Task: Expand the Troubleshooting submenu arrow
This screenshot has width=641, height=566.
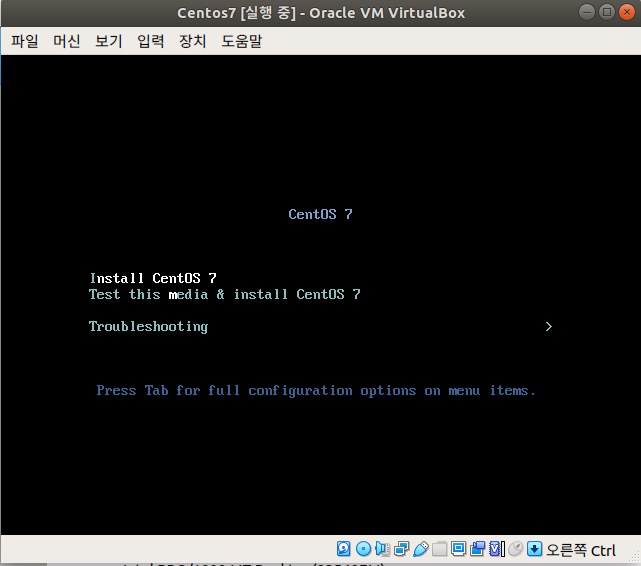Action: pyautogui.click(x=549, y=327)
